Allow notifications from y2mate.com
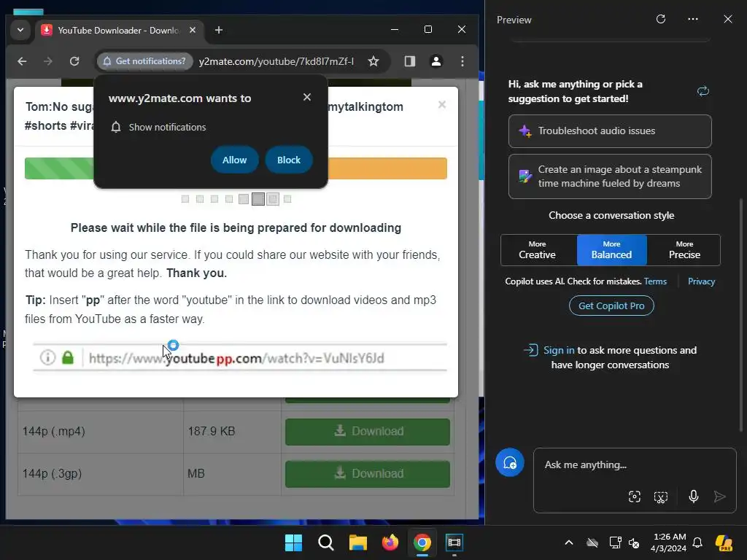The width and height of the screenshot is (747, 560). 234,160
